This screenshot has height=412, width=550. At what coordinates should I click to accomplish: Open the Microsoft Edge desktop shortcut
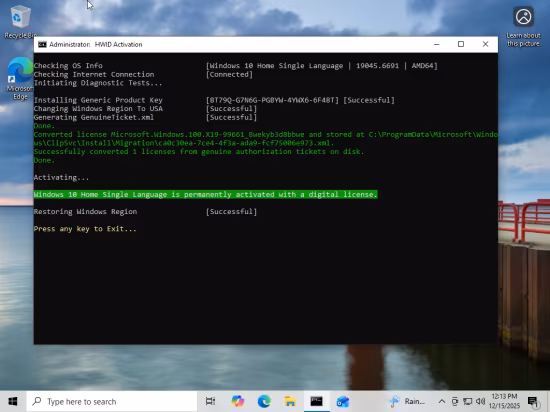(x=20, y=79)
